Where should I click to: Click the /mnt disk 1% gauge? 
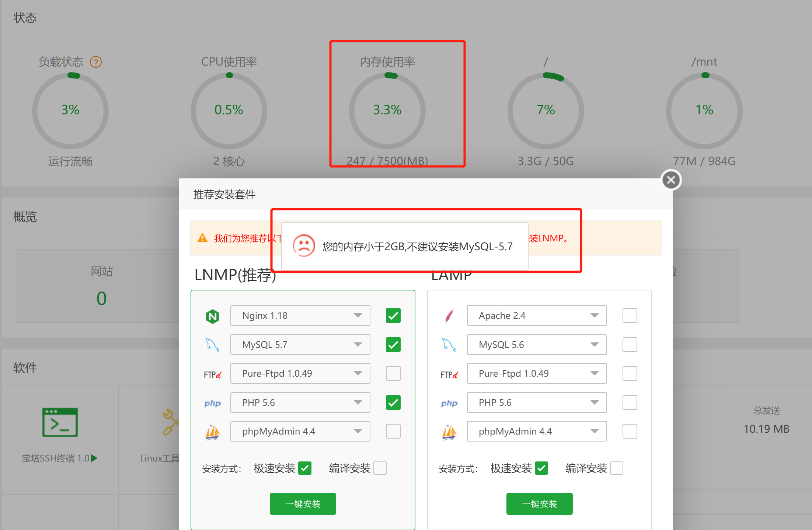click(704, 111)
